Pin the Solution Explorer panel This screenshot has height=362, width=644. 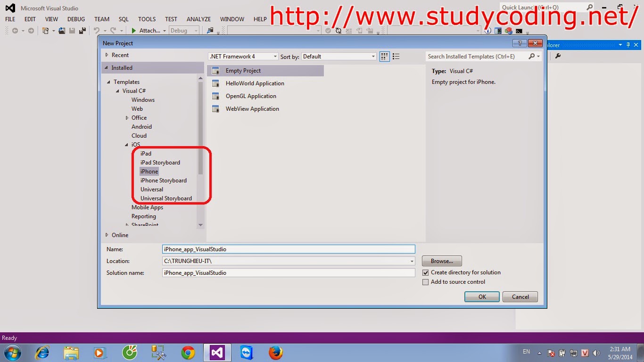628,45
